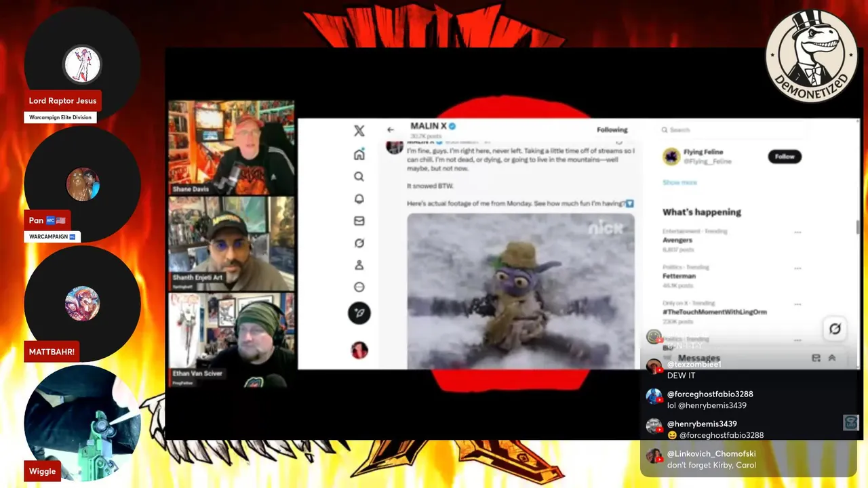Open more options for #TheTouchMomentWithLingOrm trend
Image resolution: width=868 pixels, height=488 pixels.
click(797, 304)
